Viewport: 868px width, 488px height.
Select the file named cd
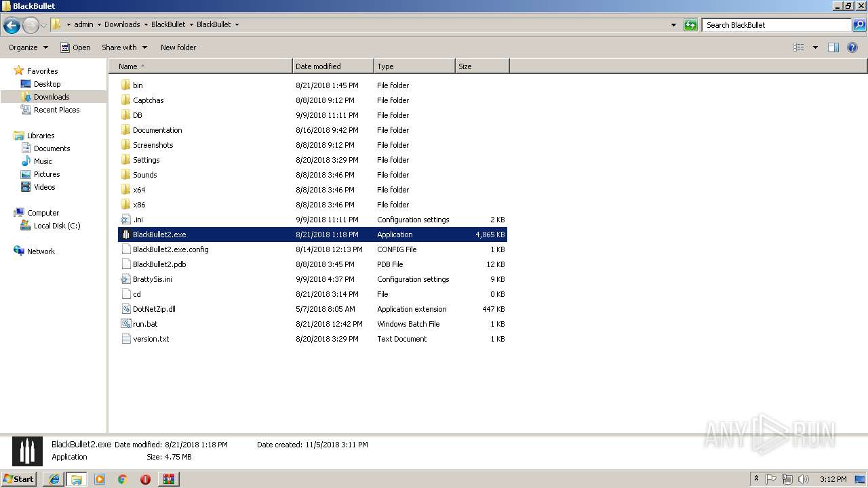coord(313,294)
